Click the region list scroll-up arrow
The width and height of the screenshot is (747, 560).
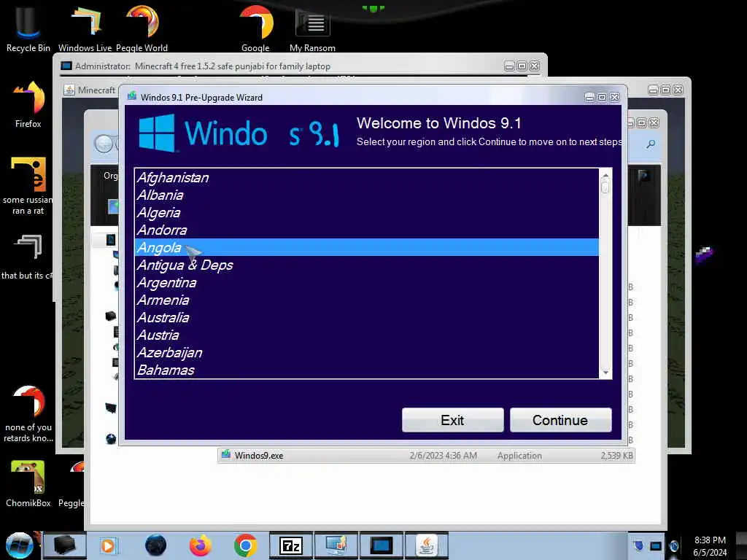coord(605,175)
